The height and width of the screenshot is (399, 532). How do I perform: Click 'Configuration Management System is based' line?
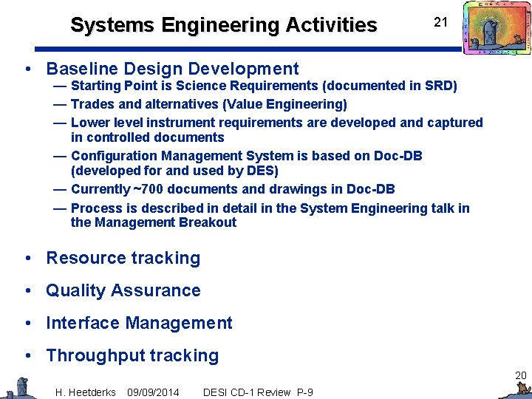(247, 156)
